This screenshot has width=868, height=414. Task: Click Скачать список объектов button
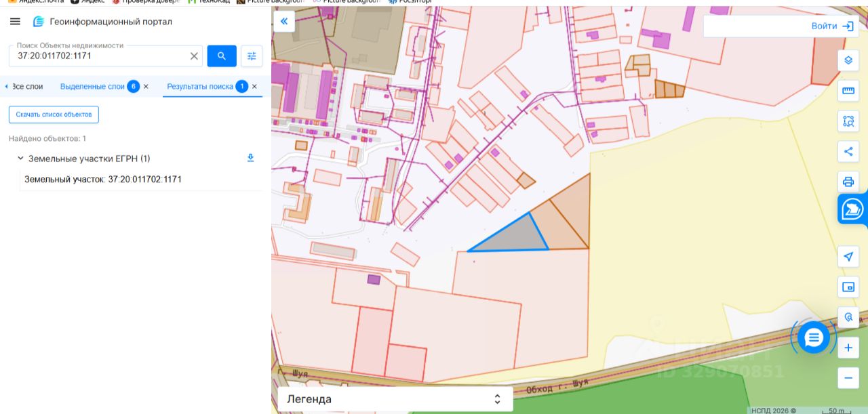(x=54, y=115)
